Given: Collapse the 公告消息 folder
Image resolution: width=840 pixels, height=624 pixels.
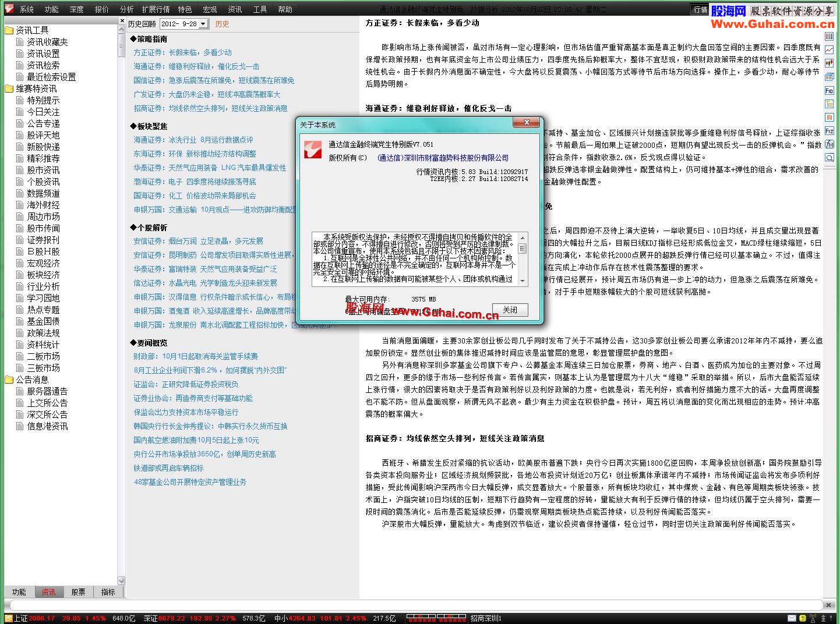Looking at the screenshot, I should (9, 380).
